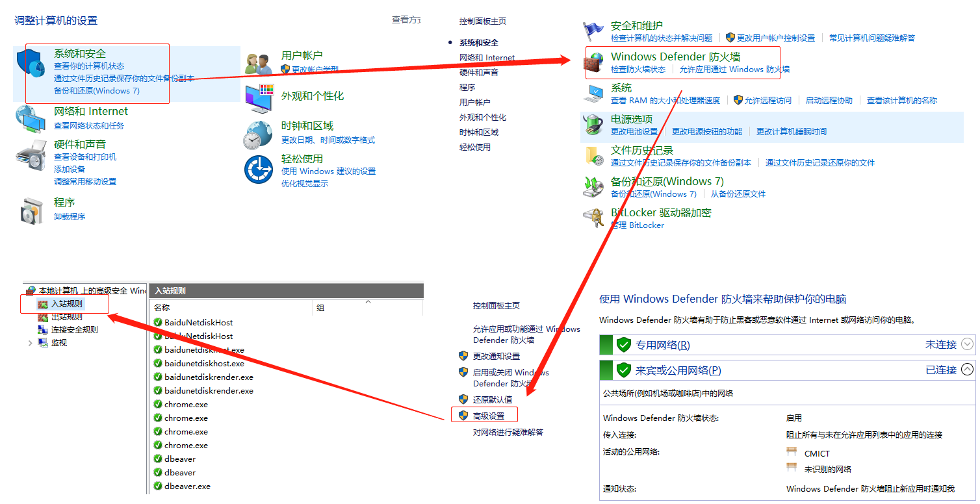
Task: Open 查看网络状态和任务 link
Action: coord(89,125)
